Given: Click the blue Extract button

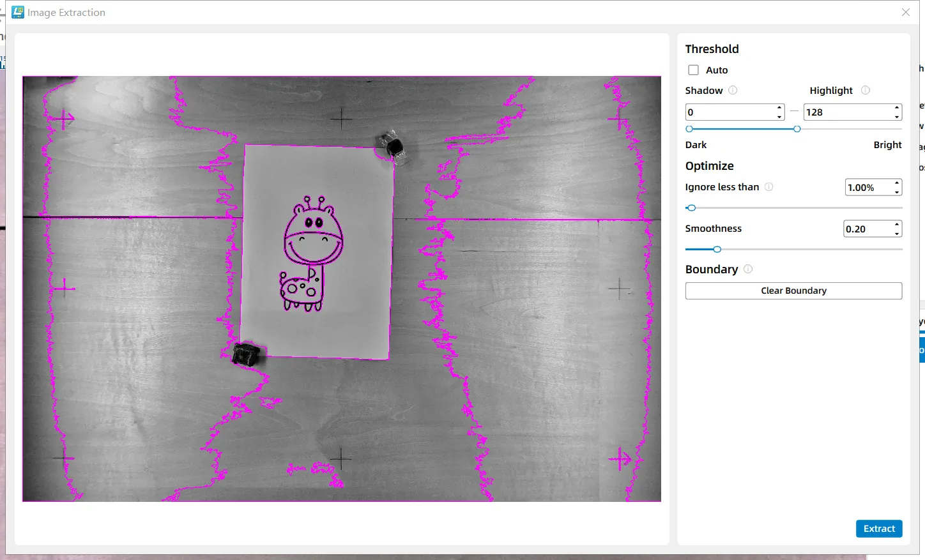Looking at the screenshot, I should (x=878, y=529).
